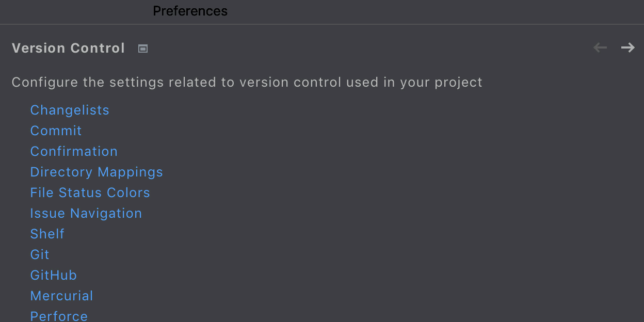Click the separator line under the Preferences title

tap(322, 24)
